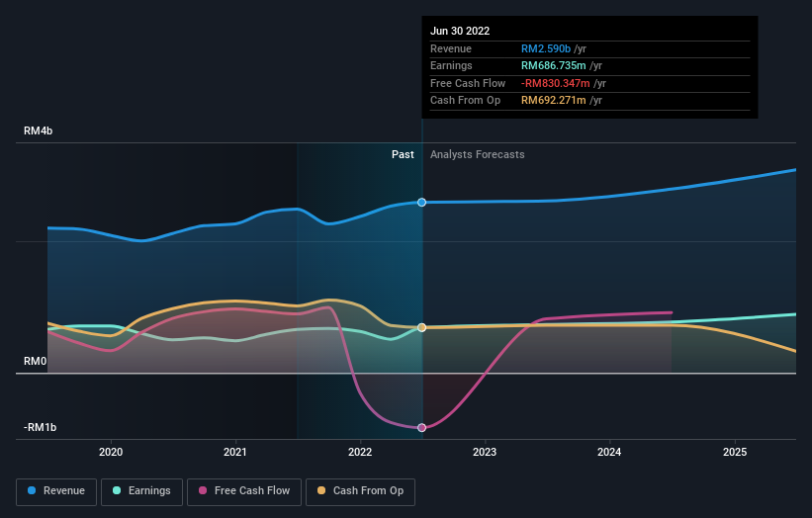
Task: Click the tooltip 'Revenue' row label
Action: (x=451, y=48)
